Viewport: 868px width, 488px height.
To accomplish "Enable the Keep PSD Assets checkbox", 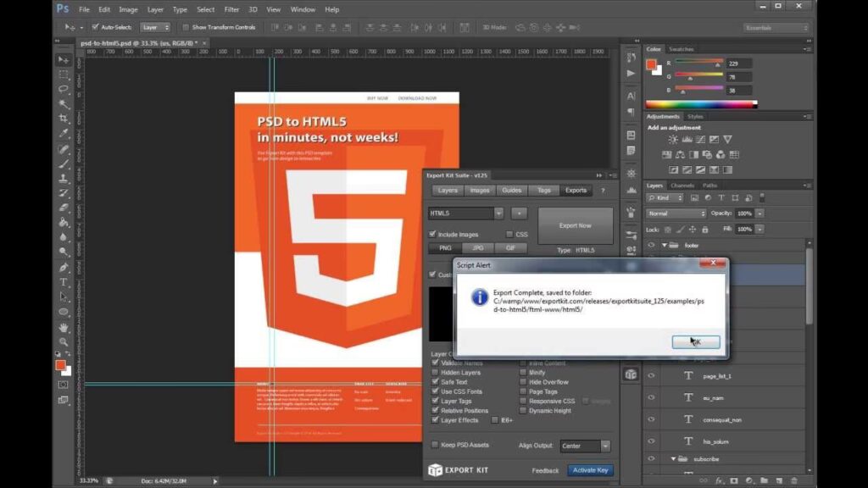I will 436,445.
